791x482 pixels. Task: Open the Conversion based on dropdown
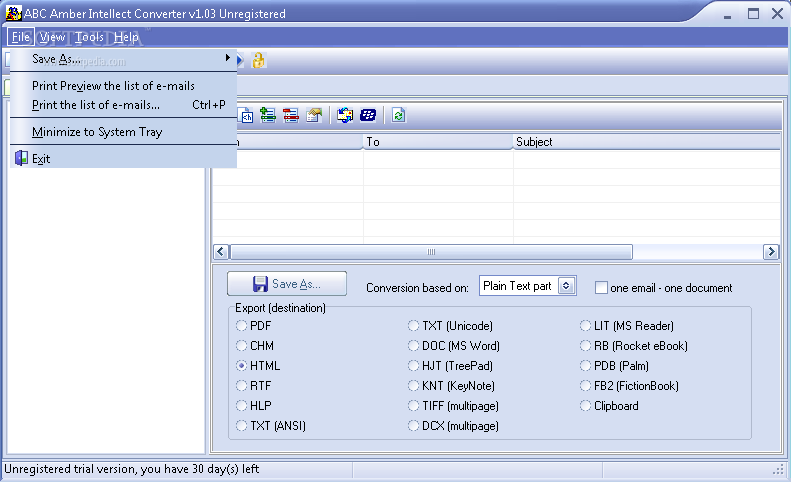566,286
